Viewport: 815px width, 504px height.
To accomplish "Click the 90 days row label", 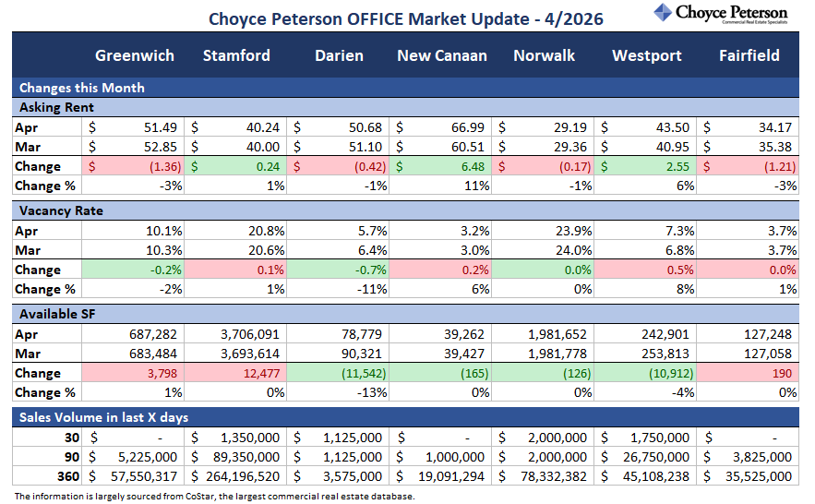I will pyautogui.click(x=72, y=457).
